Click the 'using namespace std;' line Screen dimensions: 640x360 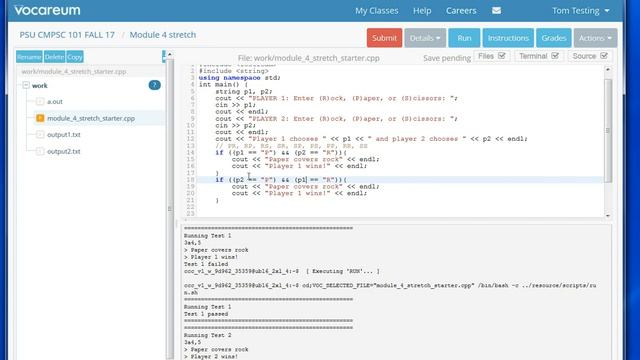click(x=240, y=78)
